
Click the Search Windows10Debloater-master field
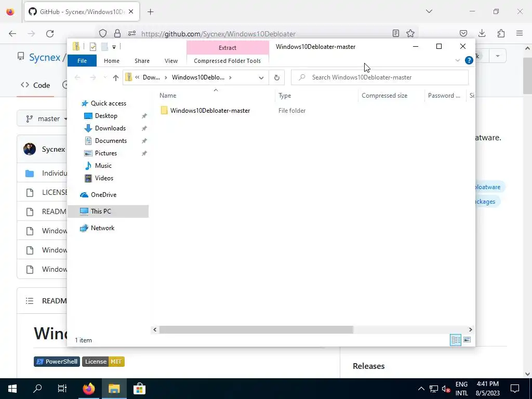(x=380, y=77)
